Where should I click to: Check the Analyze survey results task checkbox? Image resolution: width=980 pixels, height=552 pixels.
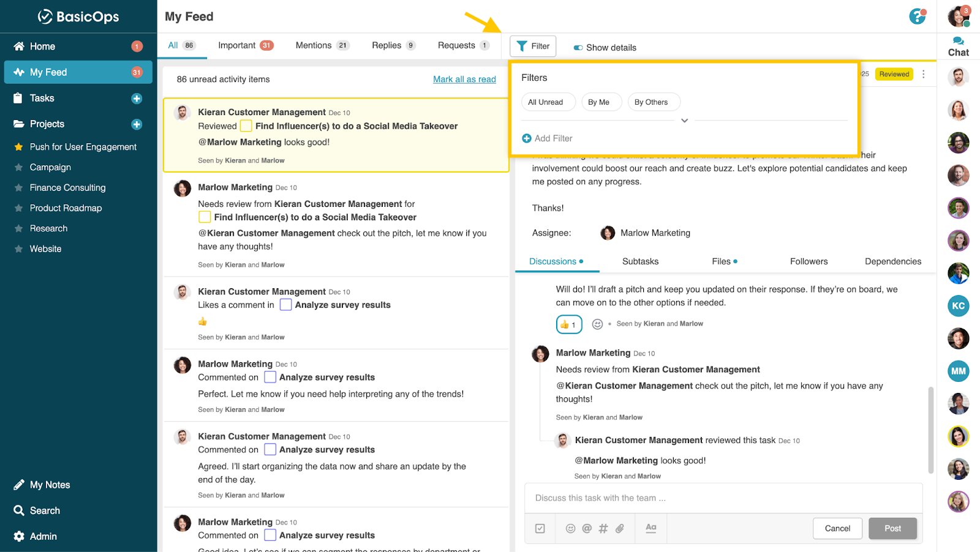[285, 305]
